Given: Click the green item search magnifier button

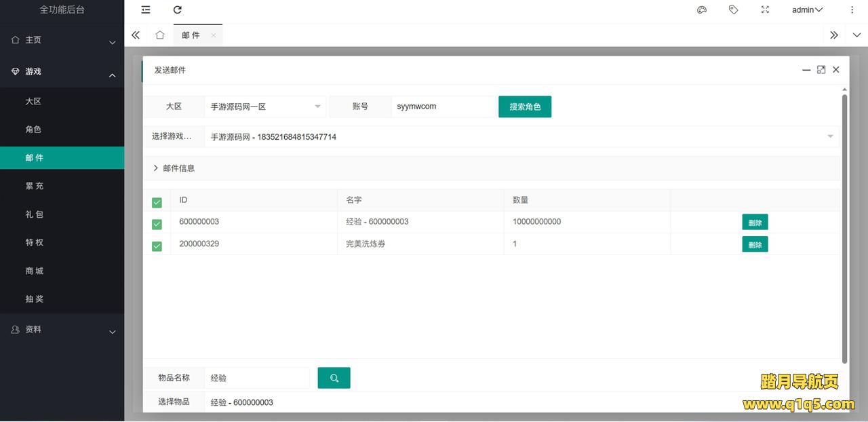Looking at the screenshot, I should (x=334, y=378).
